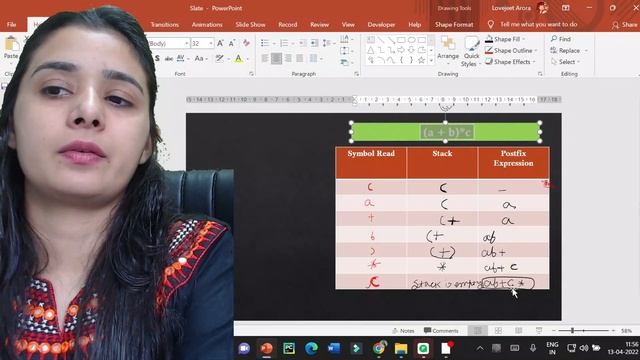Expand the shapes gallery More arrow
The width and height of the screenshot is (640, 360).
[431, 60]
